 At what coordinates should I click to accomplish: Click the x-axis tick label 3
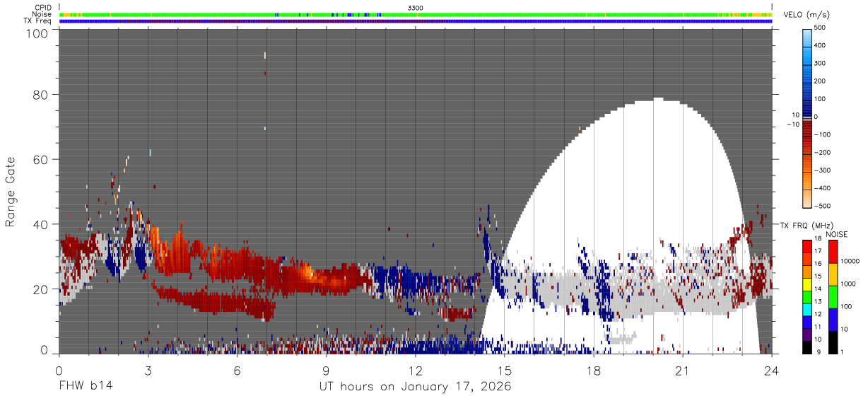(x=148, y=370)
